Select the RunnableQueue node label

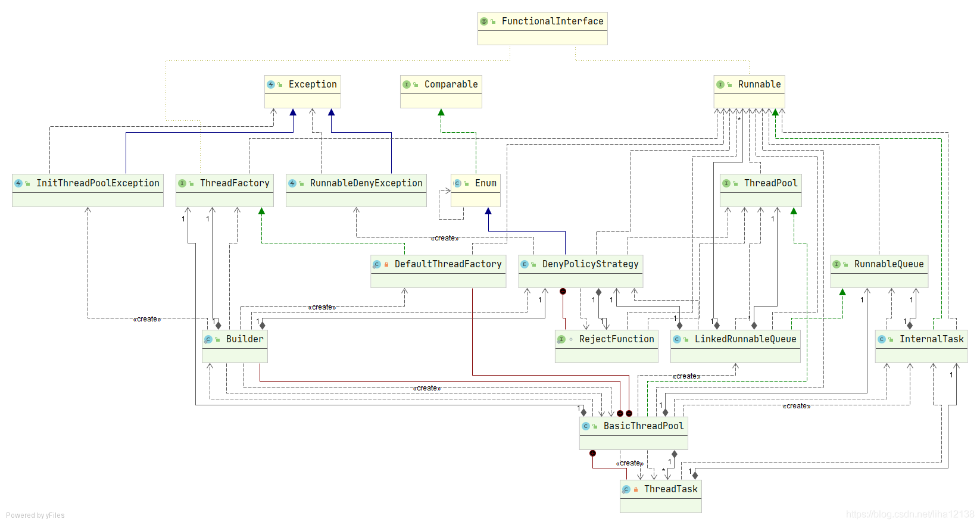889,264
